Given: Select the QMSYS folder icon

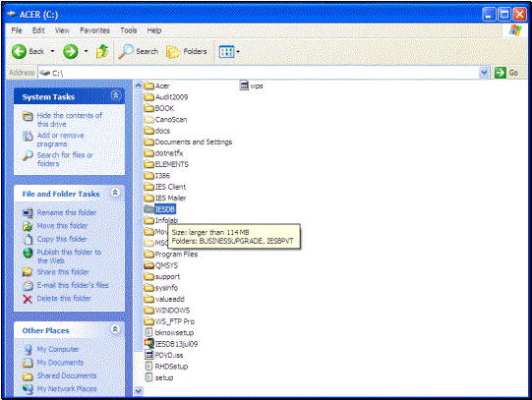Looking at the screenshot, I should coord(148,265).
